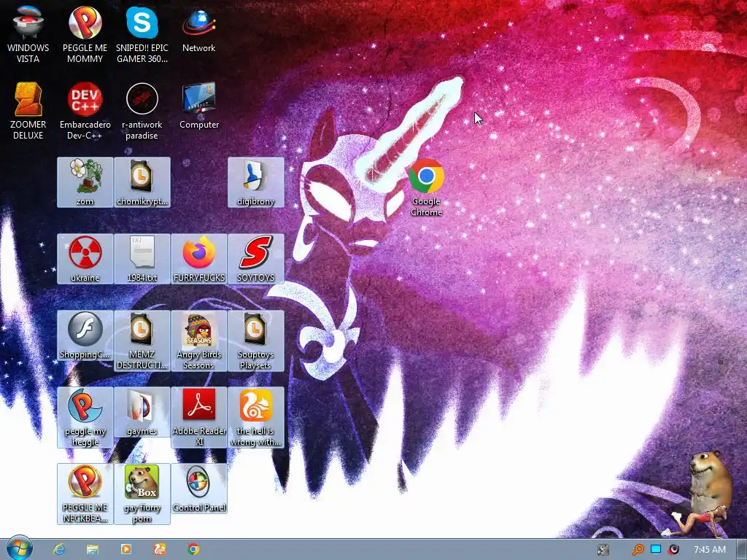Click the Skype-logo SNIPED!! EPIC GAMER shortcut
The image size is (747, 560).
coord(142,34)
